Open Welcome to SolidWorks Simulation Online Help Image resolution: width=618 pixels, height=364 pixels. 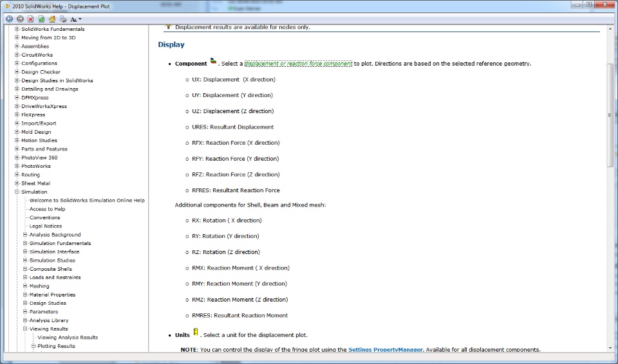click(87, 201)
